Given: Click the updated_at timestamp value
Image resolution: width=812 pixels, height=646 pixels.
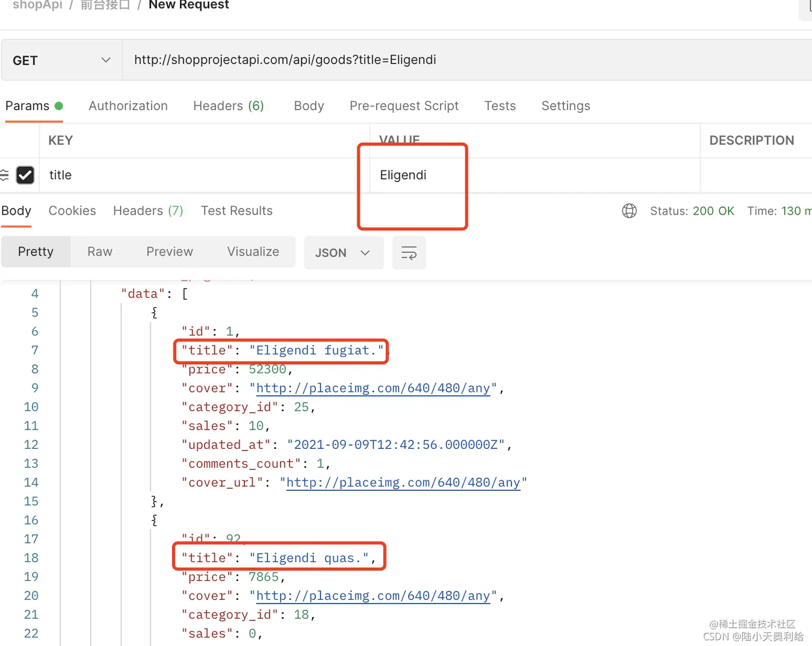Looking at the screenshot, I should [396, 445].
